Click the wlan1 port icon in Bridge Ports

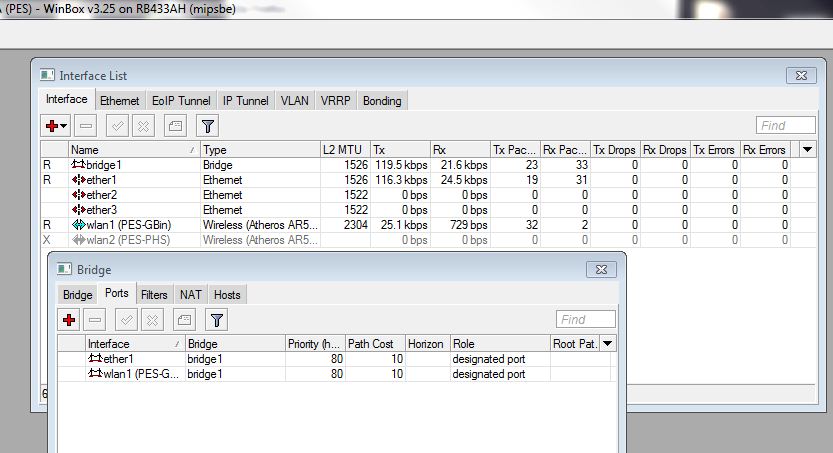[95, 373]
